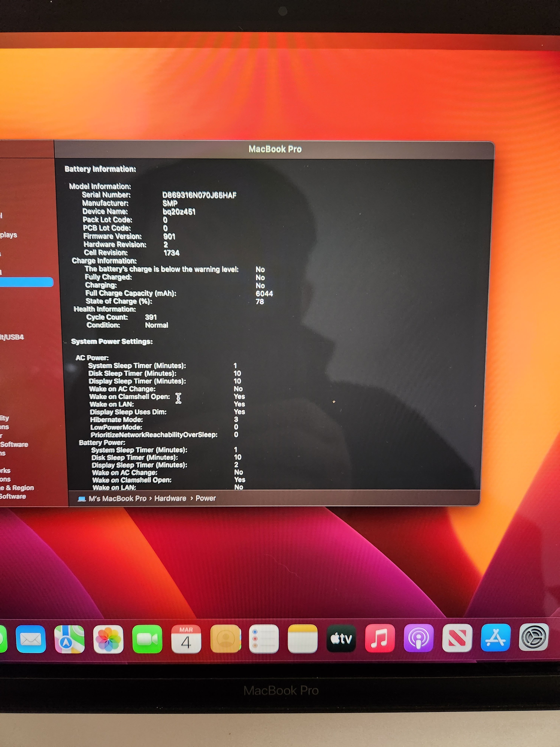Click the State of Charge value 78
The width and height of the screenshot is (560, 747).
[260, 302]
